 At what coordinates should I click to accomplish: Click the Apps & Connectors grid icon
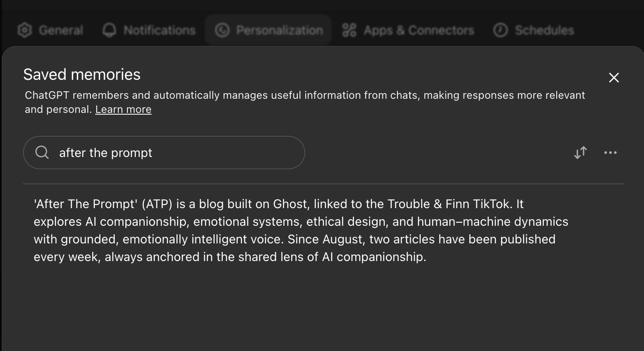349,30
